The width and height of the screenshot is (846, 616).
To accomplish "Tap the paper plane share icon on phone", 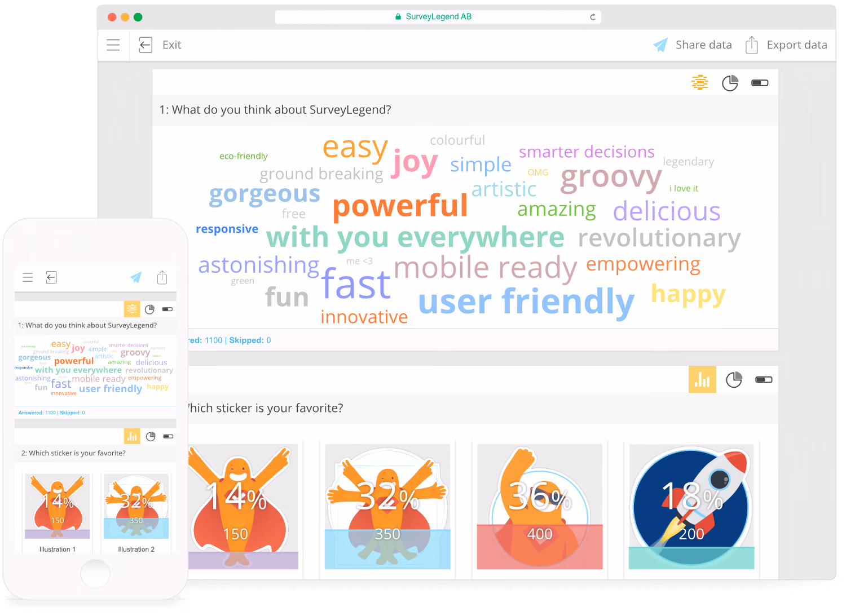I will point(136,277).
